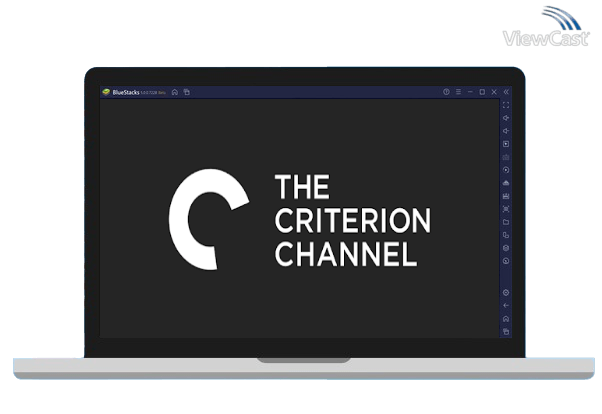Screen dimensions: 602x414
Task: Close the BlueStacks window
Action: [494, 92]
